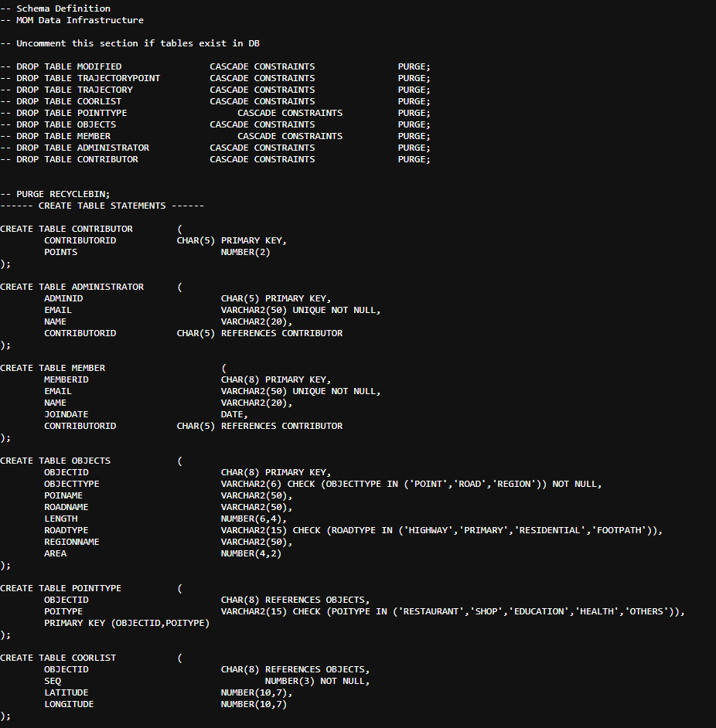Click the POINTS column name
The width and height of the screenshot is (716, 728).
(x=61, y=252)
